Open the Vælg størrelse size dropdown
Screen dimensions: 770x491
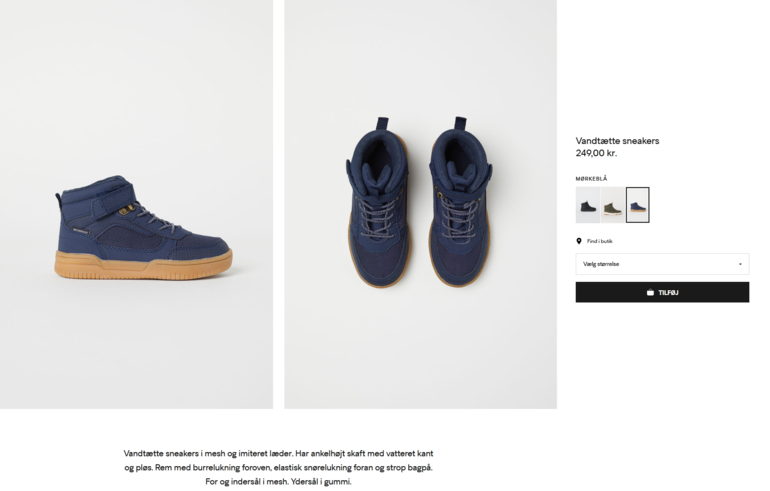662,264
